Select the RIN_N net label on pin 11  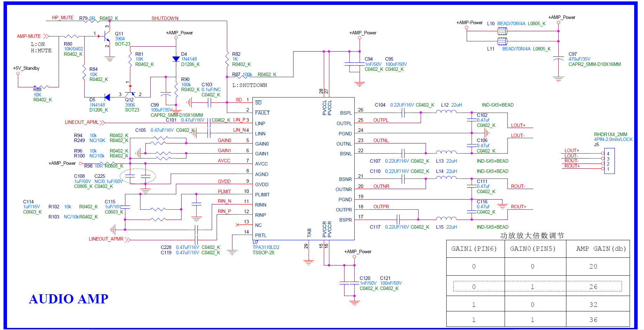224,201
